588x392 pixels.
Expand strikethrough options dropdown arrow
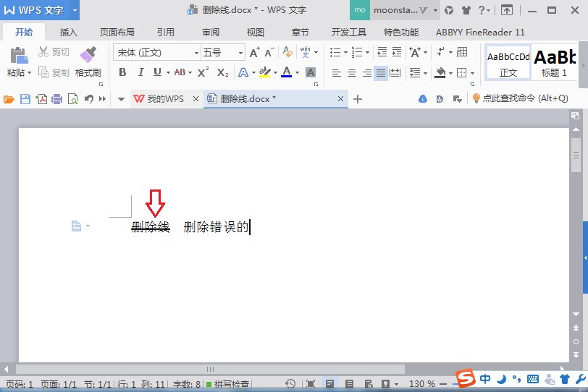coord(190,72)
